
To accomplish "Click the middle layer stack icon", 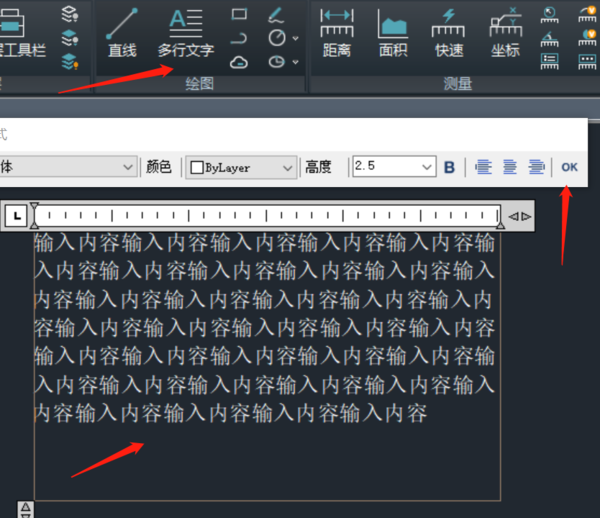I will [70, 38].
